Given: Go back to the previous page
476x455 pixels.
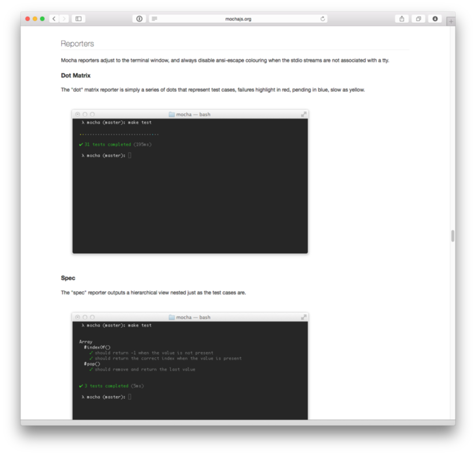Looking at the screenshot, I should click(x=54, y=19).
